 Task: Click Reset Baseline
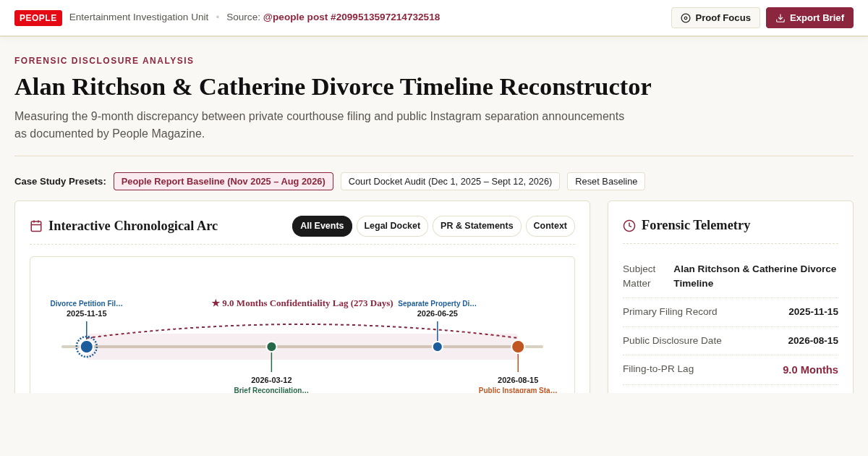coord(606,182)
